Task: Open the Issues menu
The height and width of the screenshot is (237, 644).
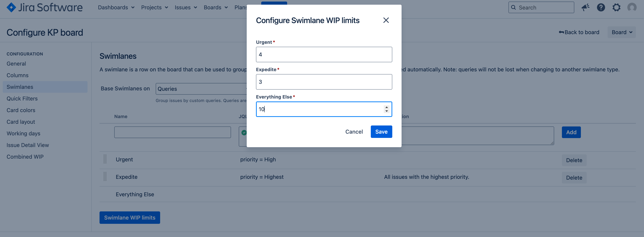Action: point(186,8)
